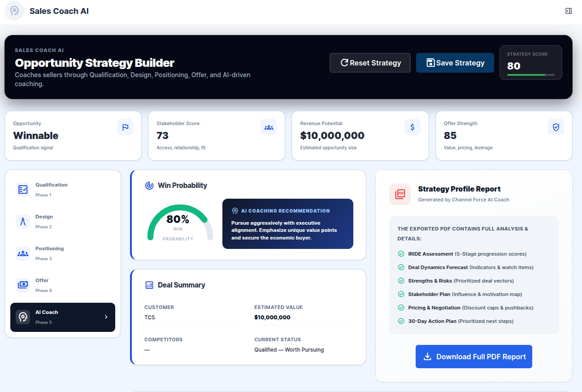Image resolution: width=582 pixels, height=392 pixels.
Task: Click the Positioning people icon
Action: [23, 253]
